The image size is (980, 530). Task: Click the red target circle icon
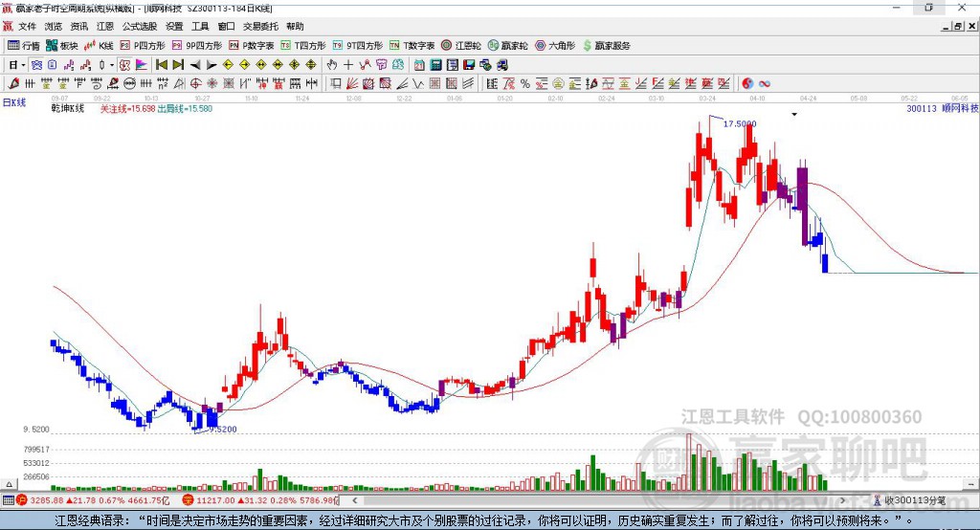click(195, 83)
